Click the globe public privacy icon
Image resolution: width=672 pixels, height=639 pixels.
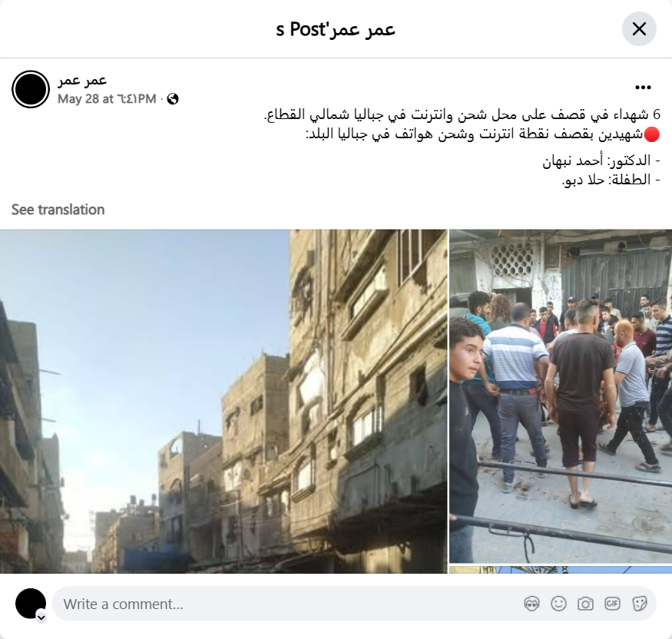click(173, 99)
